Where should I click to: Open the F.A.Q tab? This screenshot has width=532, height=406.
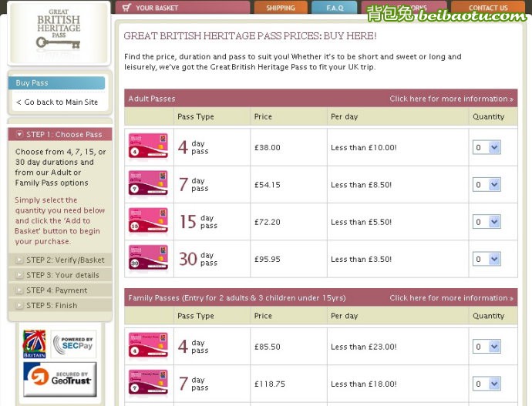[x=335, y=8]
